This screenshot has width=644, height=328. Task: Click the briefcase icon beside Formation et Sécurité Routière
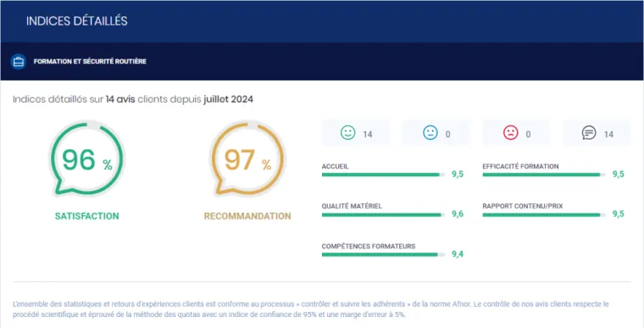click(19, 62)
